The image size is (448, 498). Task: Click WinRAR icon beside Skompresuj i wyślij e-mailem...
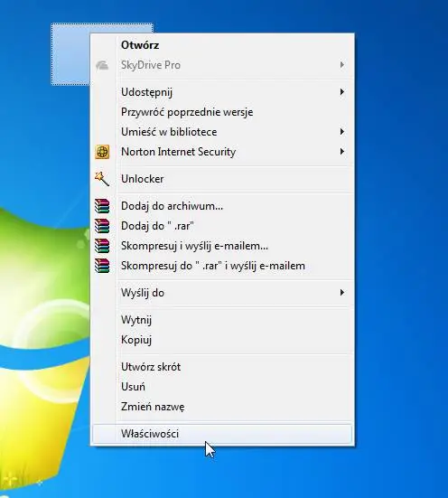pos(102,246)
